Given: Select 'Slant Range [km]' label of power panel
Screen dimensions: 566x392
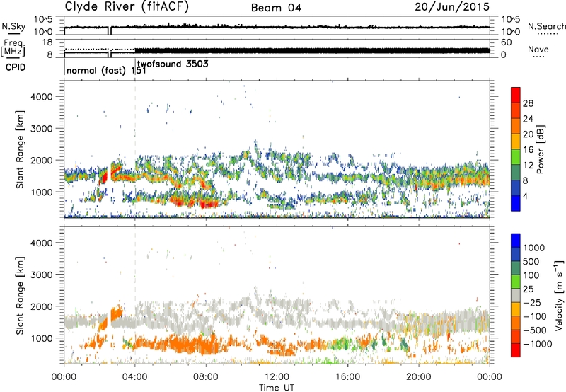Looking at the screenshot, I should coord(20,149).
